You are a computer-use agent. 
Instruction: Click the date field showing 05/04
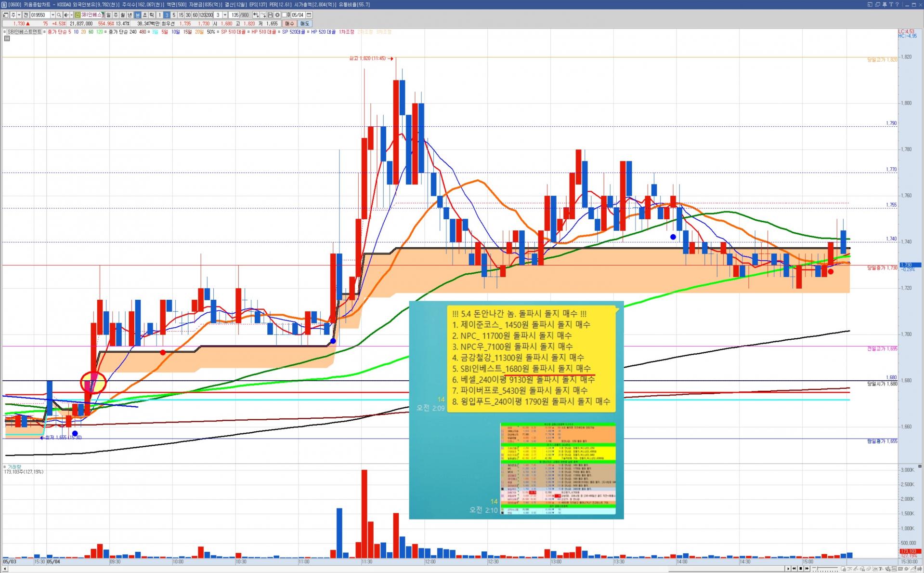coord(298,15)
